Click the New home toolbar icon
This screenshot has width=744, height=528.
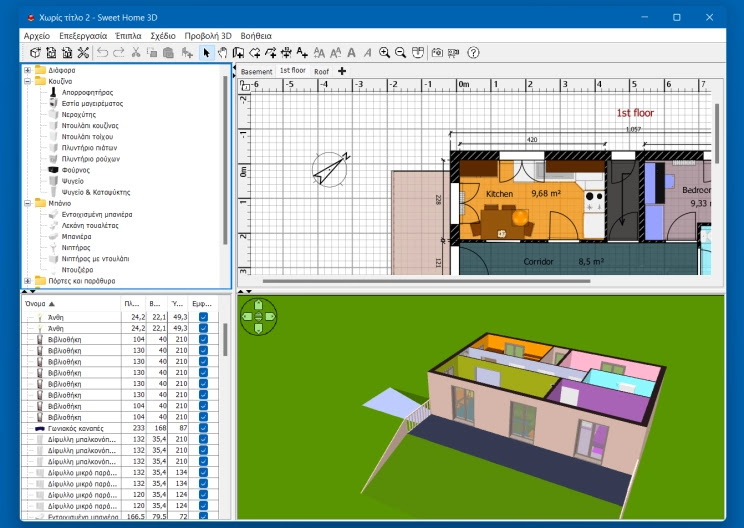(35, 53)
